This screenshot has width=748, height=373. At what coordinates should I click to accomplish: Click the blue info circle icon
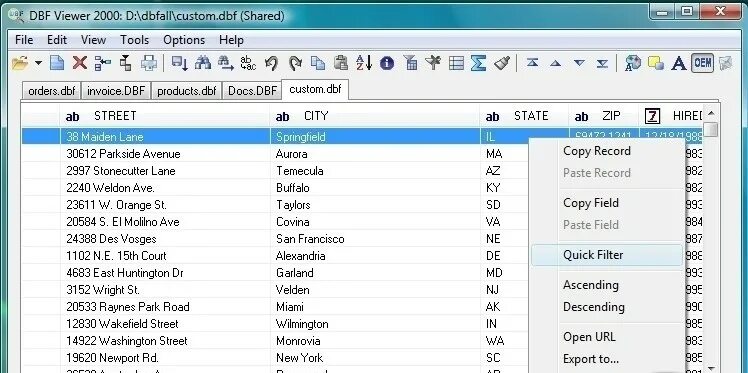(x=387, y=63)
